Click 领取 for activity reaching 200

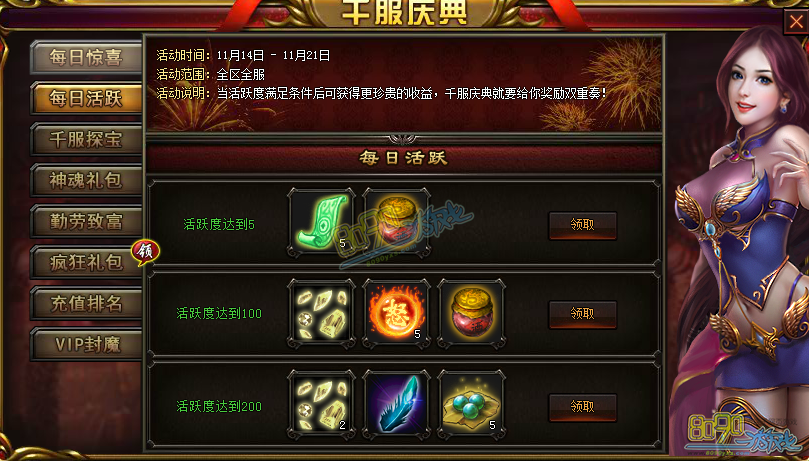(583, 407)
